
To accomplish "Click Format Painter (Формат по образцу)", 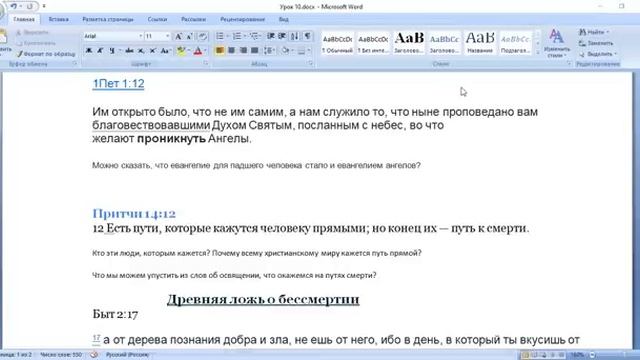I will [x=46, y=53].
